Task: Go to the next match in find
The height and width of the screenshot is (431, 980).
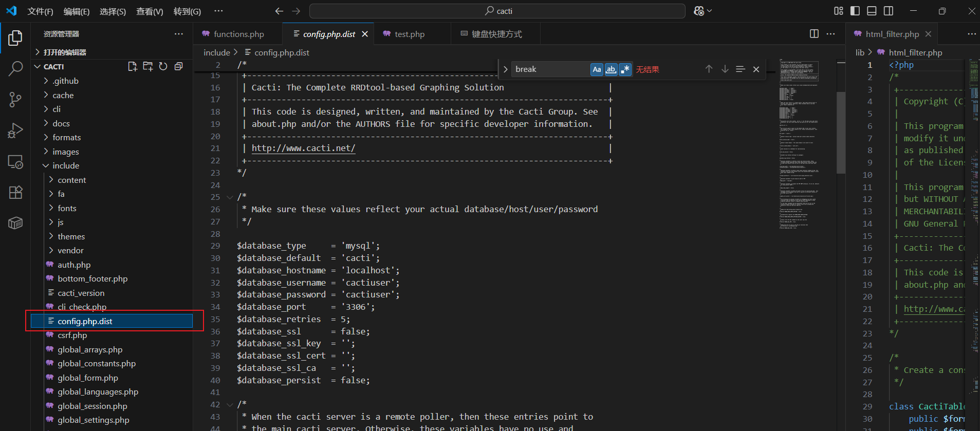Action: point(725,69)
